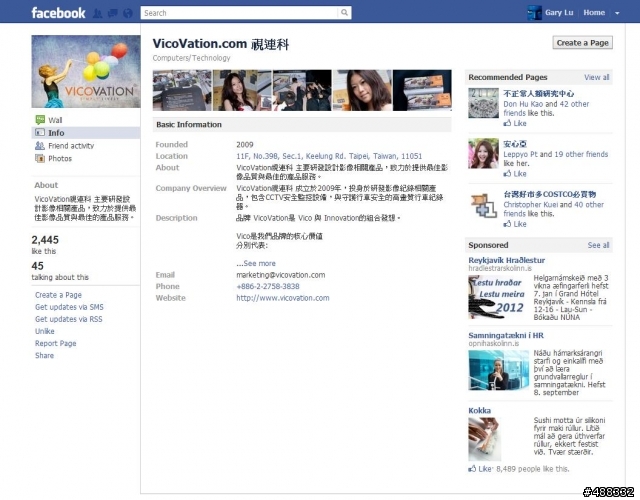The image size is (640, 500).
Task: Click See all sponsored ads
Action: [x=598, y=245]
